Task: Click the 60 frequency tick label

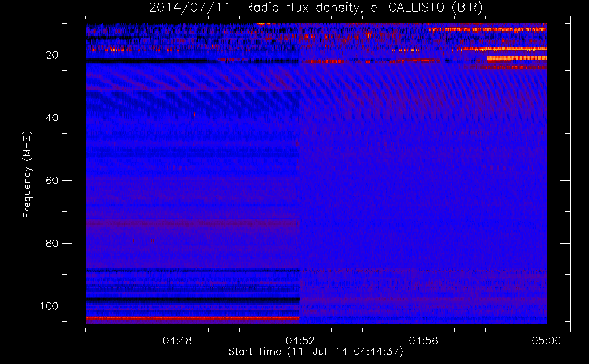Action: tap(52, 181)
